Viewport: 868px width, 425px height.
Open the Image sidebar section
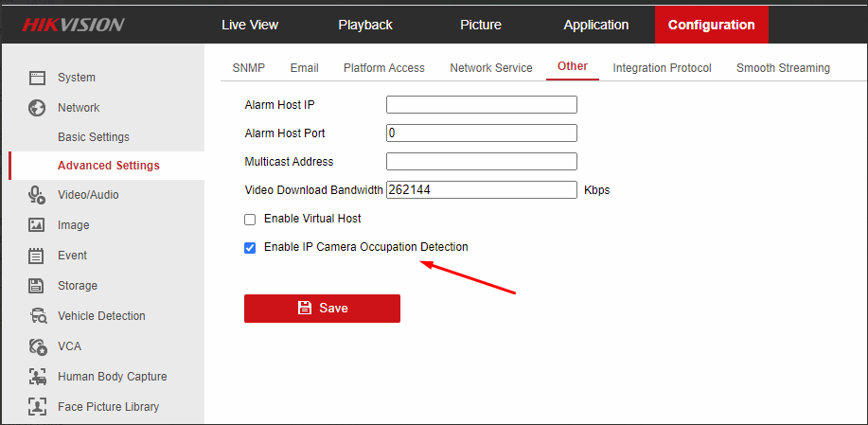point(74,225)
